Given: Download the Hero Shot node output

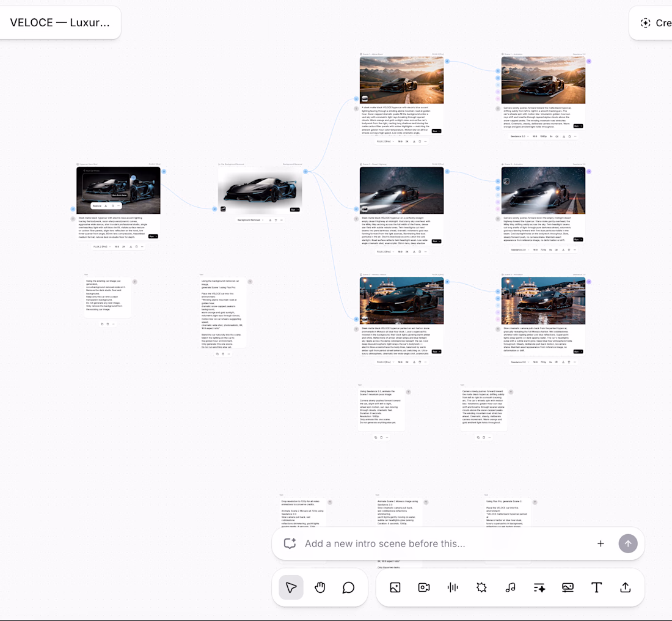Looking at the screenshot, I should pyautogui.click(x=131, y=246).
